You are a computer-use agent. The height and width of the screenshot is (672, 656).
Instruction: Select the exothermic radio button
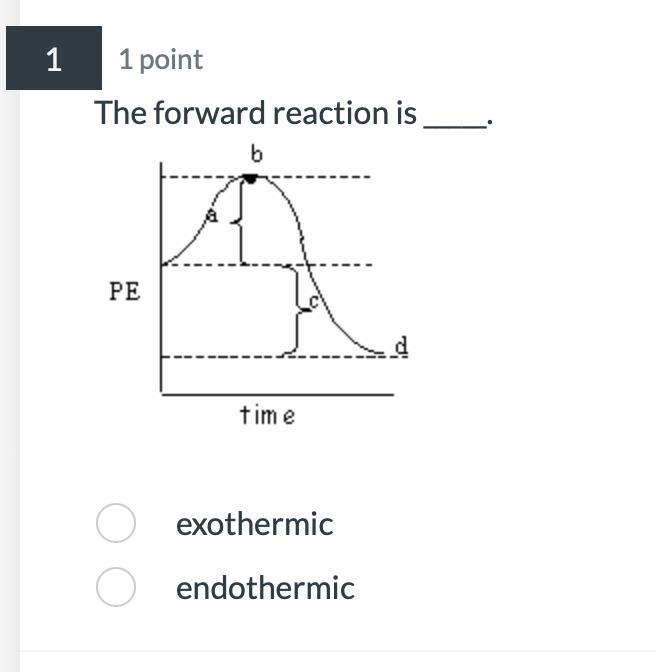point(116,523)
